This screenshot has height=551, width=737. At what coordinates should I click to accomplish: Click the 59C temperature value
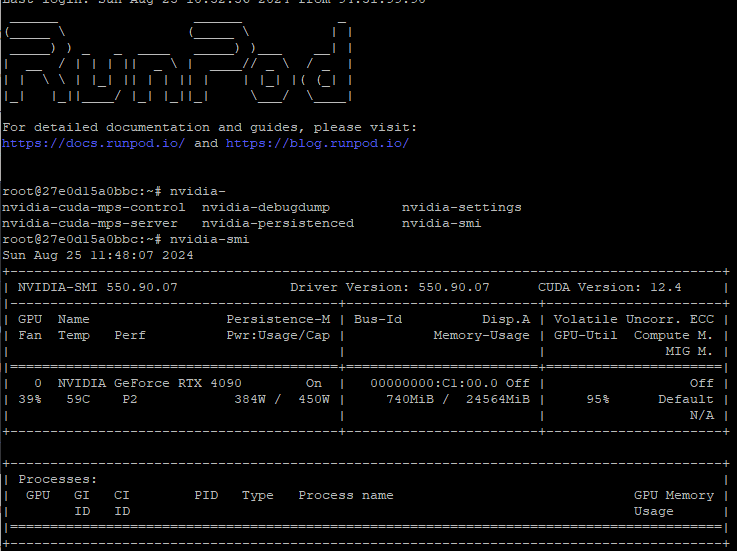(78, 399)
